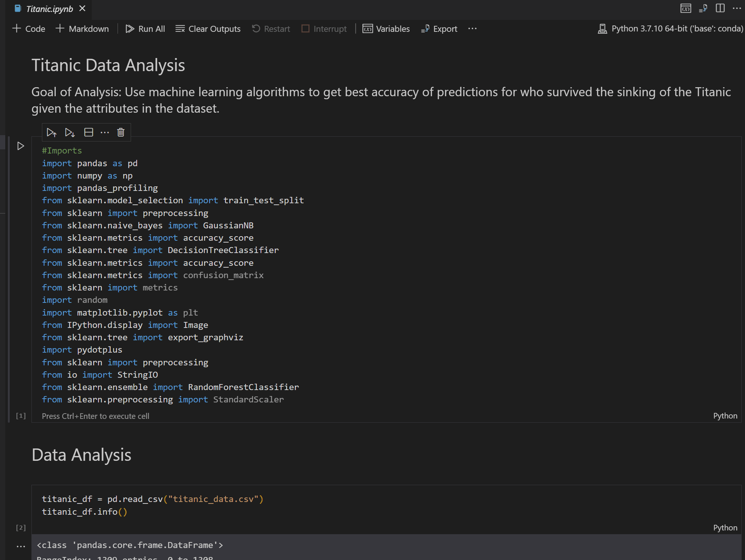This screenshot has height=560, width=745.
Task: Close the Titanic.ipynb tab
Action: tap(83, 9)
